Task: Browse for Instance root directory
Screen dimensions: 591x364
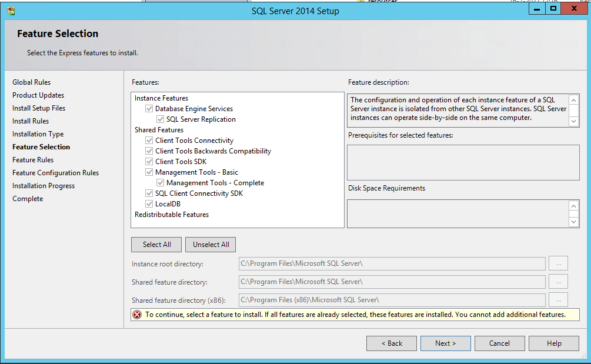Action: (558, 264)
